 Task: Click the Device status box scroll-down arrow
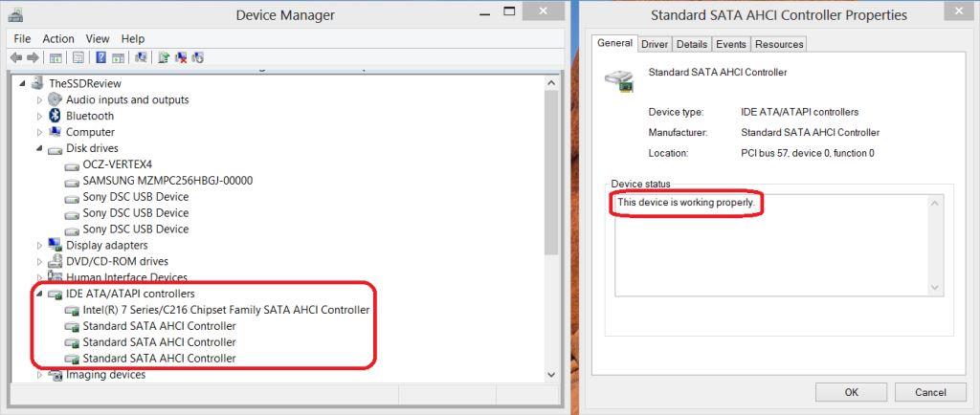click(x=935, y=288)
